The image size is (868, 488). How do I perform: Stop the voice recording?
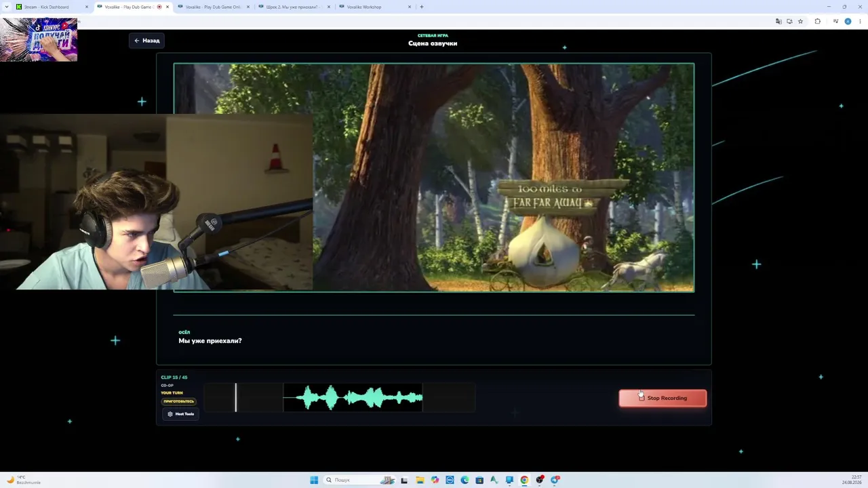click(663, 398)
